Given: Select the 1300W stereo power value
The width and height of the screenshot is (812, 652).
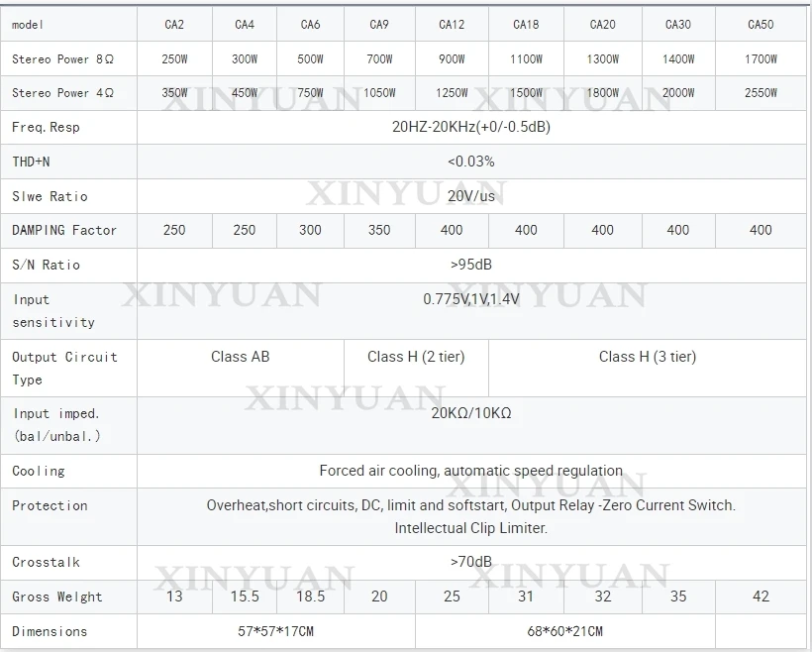Looking at the screenshot, I should (602, 59).
